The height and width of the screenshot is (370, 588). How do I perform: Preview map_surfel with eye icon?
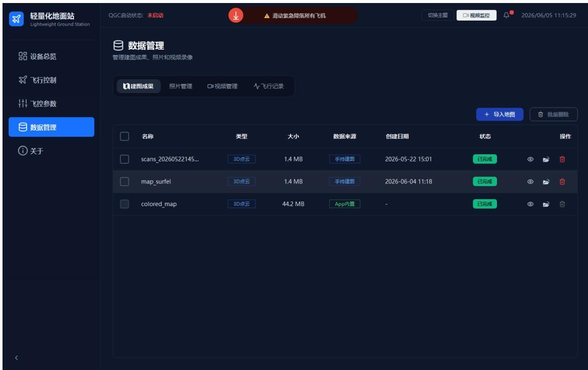pos(530,182)
